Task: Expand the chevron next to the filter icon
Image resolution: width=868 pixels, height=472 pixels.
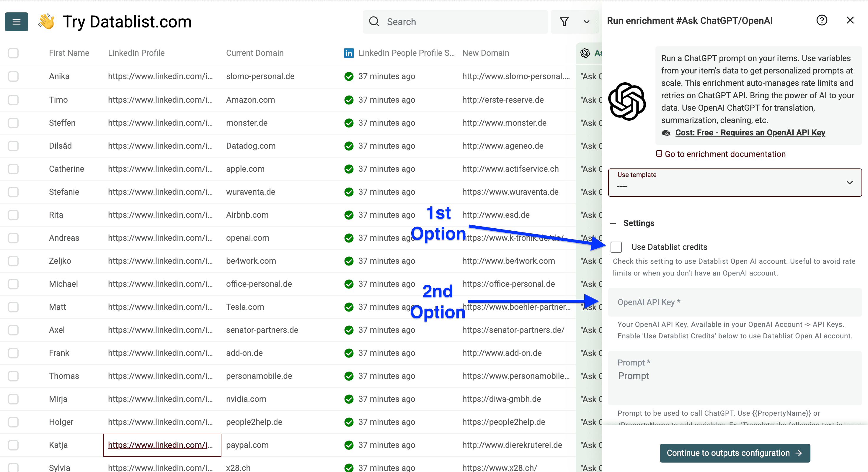Action: [586, 22]
